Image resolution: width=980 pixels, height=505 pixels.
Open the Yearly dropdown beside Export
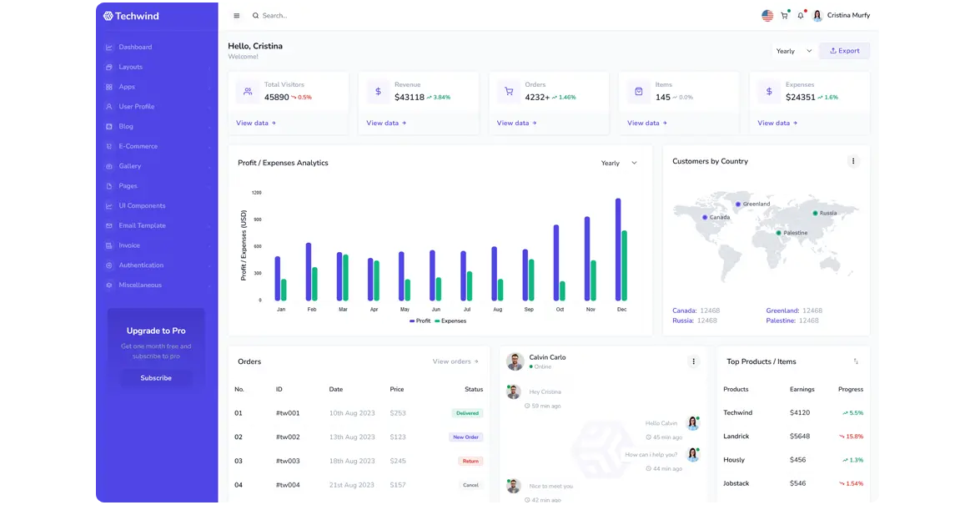coord(792,51)
